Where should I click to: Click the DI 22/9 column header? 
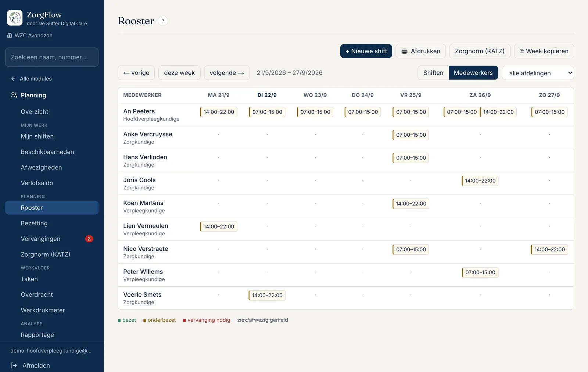pyautogui.click(x=267, y=95)
